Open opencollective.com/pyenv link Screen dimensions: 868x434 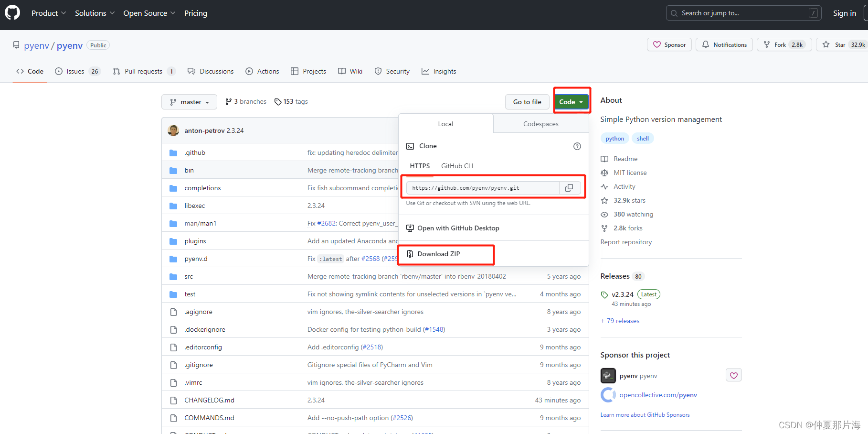[658, 395]
